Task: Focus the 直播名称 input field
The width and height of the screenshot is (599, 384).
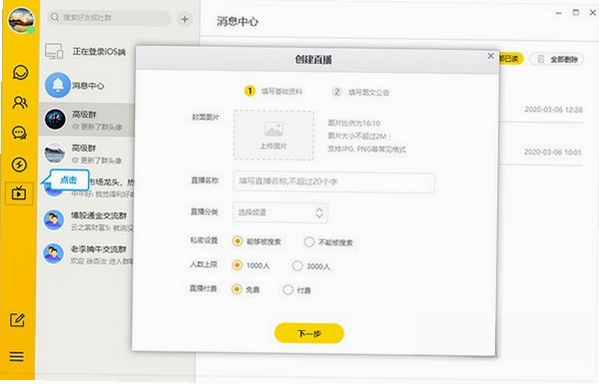Action: pos(334,182)
